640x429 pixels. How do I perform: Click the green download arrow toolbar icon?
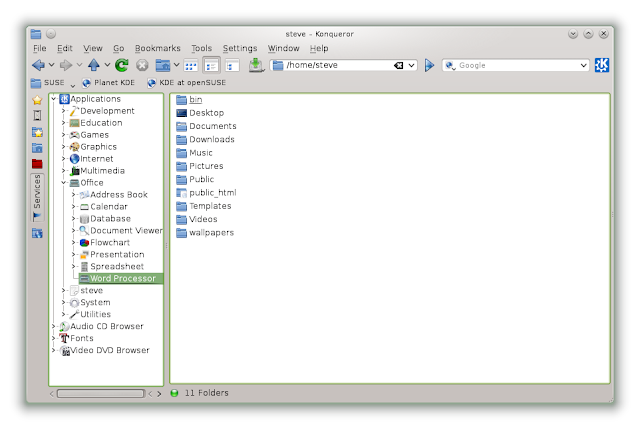(x=256, y=65)
